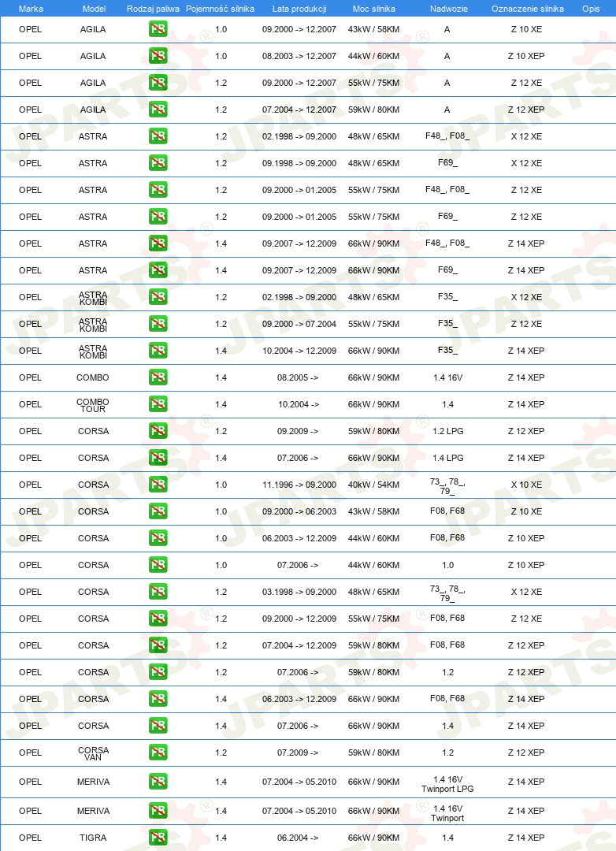Click fuel icon in CORSA 06.2003 -> 12.2009 60KM row

click(x=158, y=538)
